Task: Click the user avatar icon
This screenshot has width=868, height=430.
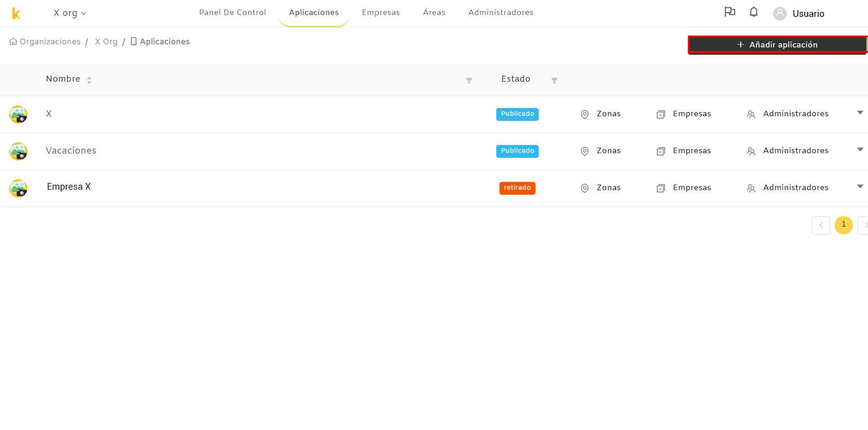Action: click(x=780, y=14)
